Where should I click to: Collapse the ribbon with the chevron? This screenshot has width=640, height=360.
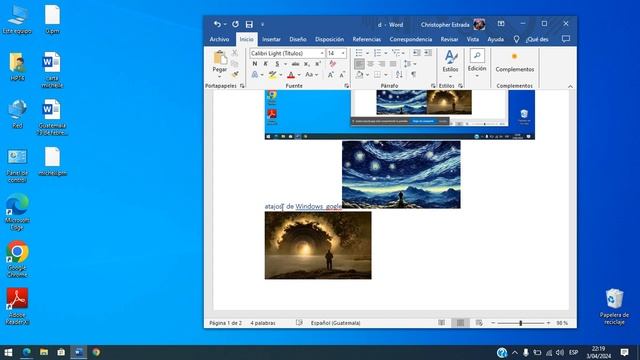coord(570,87)
